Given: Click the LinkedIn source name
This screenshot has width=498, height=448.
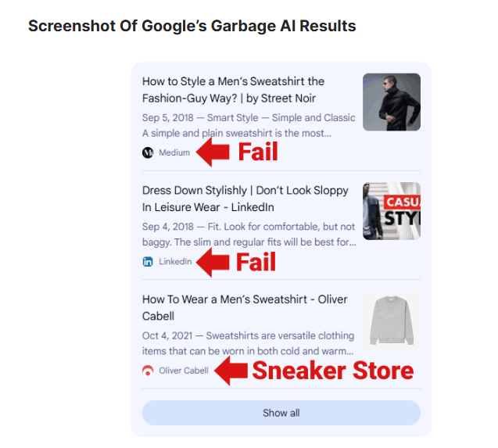Looking at the screenshot, I should 175,262.
